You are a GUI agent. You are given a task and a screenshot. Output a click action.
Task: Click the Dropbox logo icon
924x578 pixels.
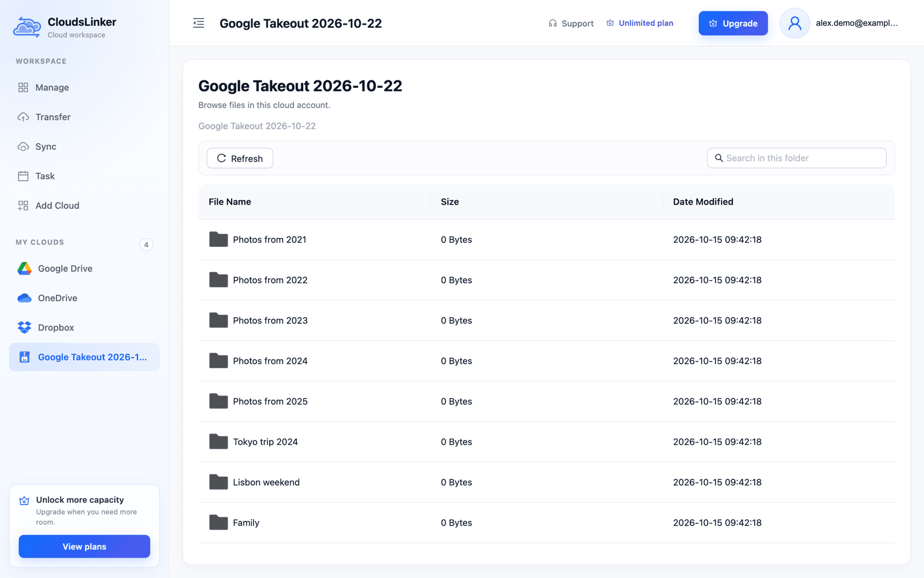click(24, 327)
